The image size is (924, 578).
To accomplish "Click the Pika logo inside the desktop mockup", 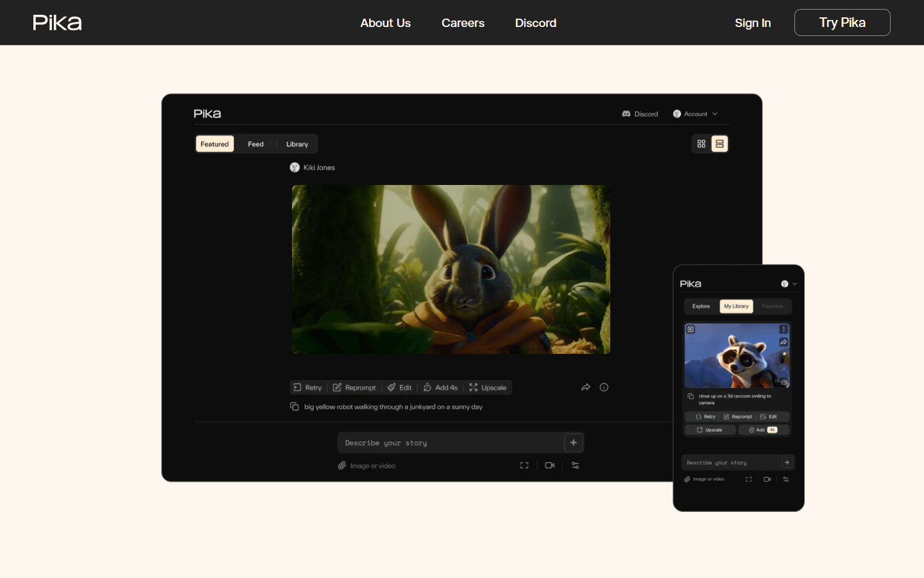I will point(207,114).
